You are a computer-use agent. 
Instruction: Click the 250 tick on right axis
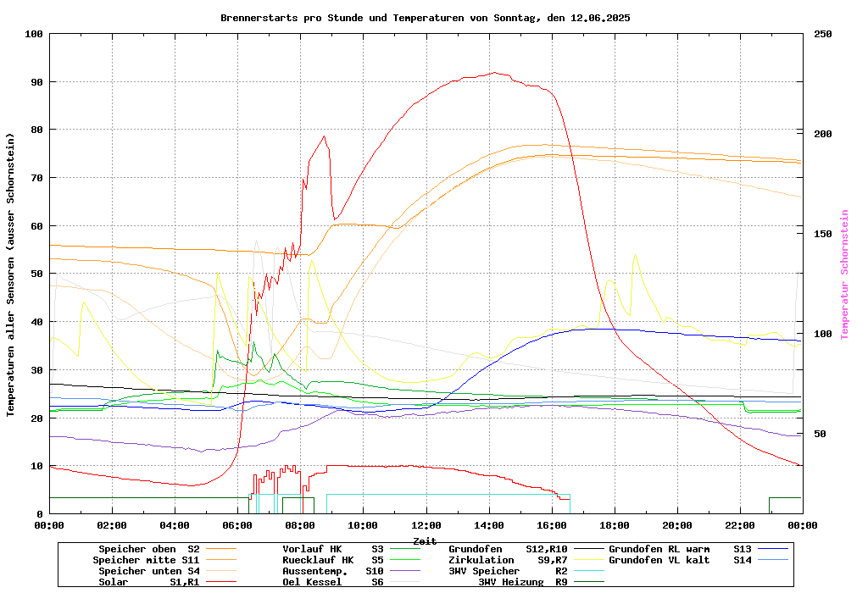pyautogui.click(x=822, y=34)
